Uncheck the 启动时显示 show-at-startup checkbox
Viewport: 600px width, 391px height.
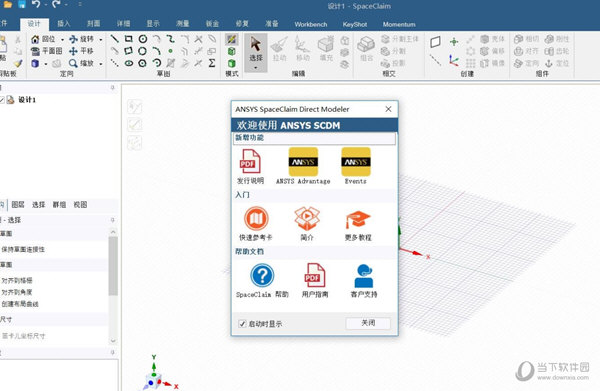tap(242, 324)
